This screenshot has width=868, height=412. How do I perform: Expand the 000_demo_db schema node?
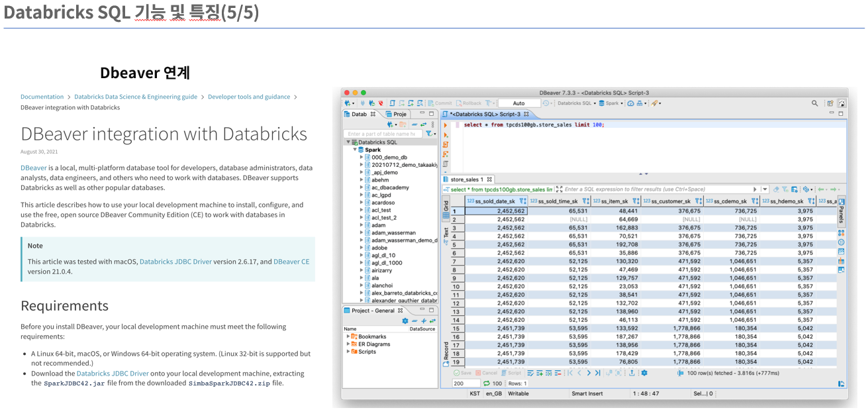(x=362, y=157)
